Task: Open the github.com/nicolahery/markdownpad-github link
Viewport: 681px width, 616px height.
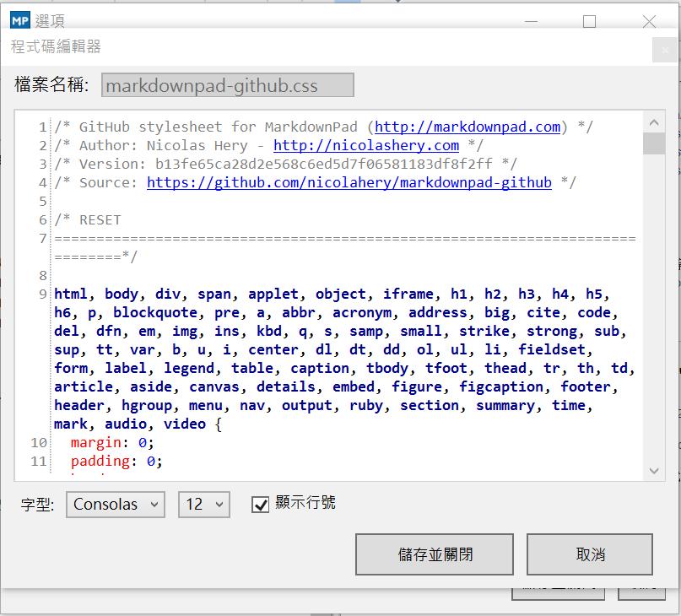Action: tap(349, 182)
